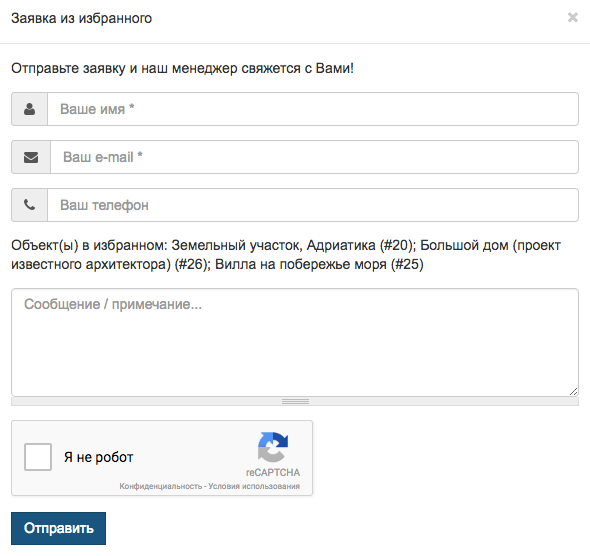Click the phone handset icon
This screenshot has height=556, width=590.
pos(29,205)
